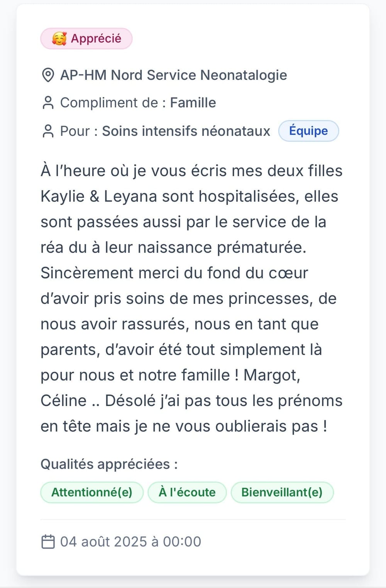Click the location pin icon

point(48,75)
